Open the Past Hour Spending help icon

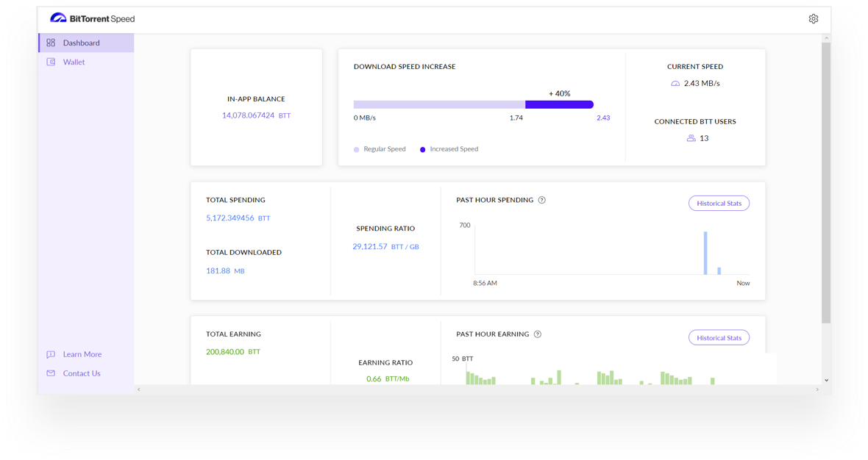click(542, 199)
